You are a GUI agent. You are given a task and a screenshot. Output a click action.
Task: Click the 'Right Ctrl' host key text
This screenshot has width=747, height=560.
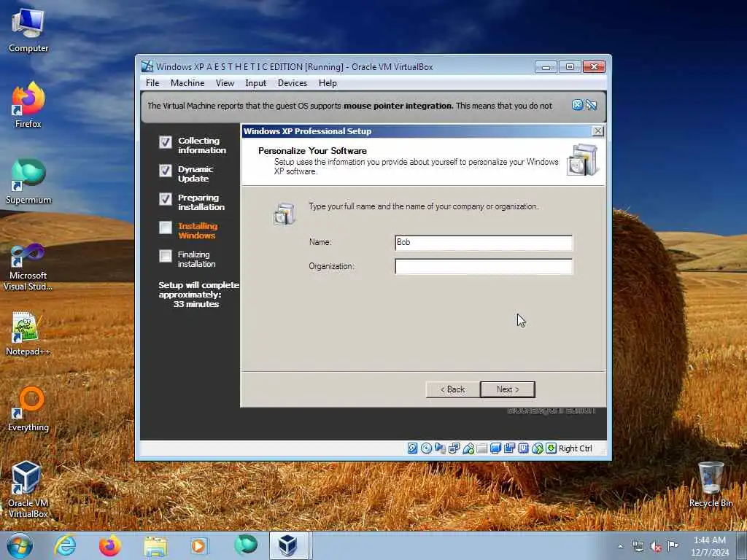pos(575,448)
